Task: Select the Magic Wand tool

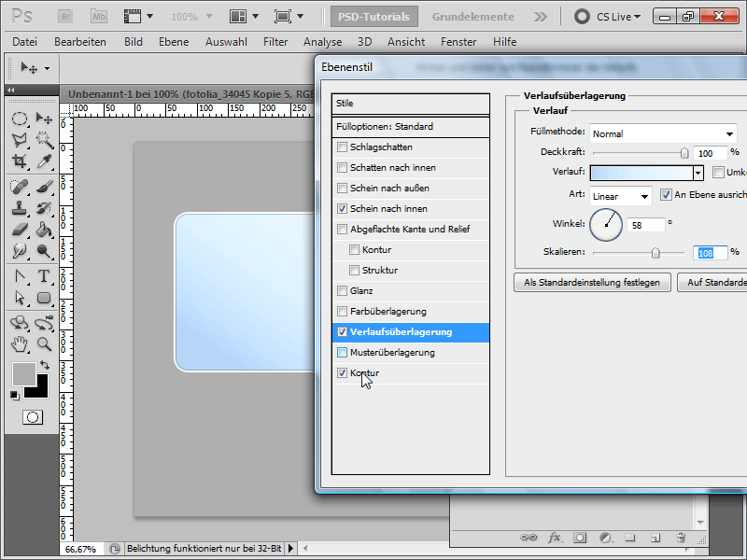Action: 44,139
